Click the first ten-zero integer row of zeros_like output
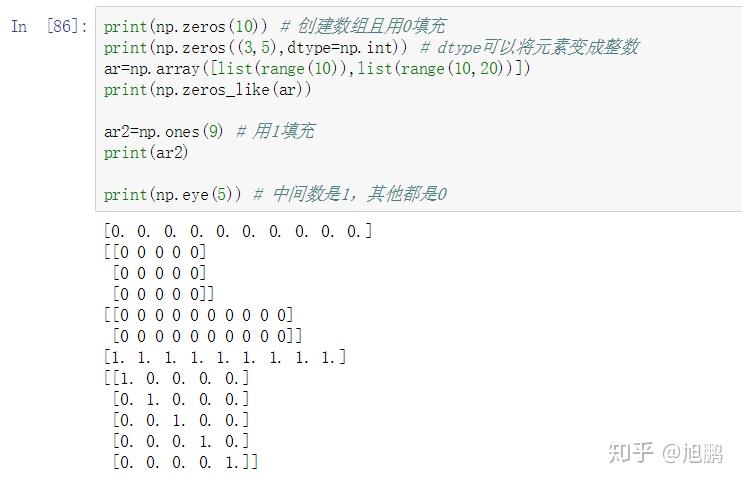This screenshot has width=742, height=483. 200,315
